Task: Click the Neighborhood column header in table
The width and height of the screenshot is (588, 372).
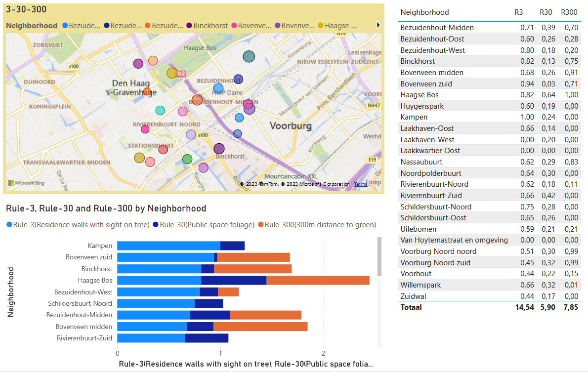Action: pyautogui.click(x=424, y=12)
